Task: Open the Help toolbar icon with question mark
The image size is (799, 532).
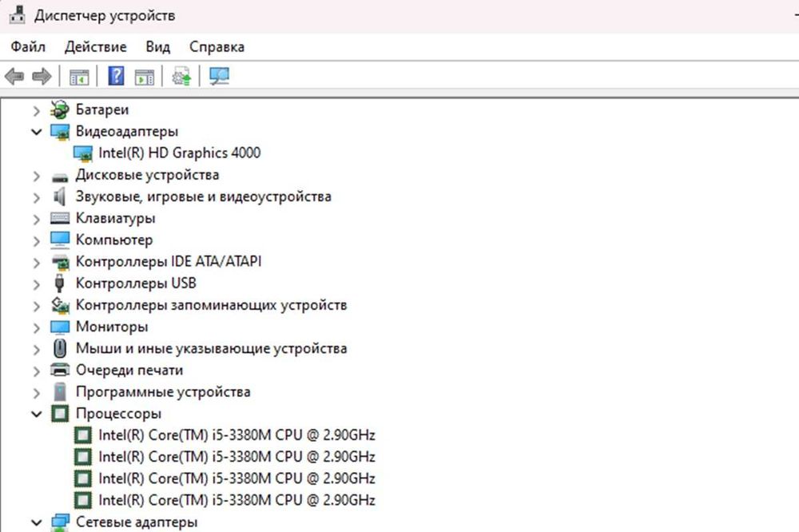Action: (x=116, y=77)
